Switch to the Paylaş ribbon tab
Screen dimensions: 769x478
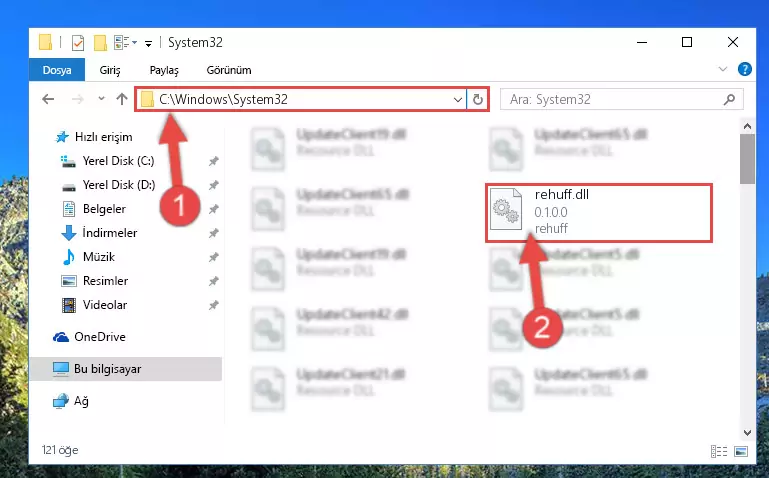(x=164, y=70)
